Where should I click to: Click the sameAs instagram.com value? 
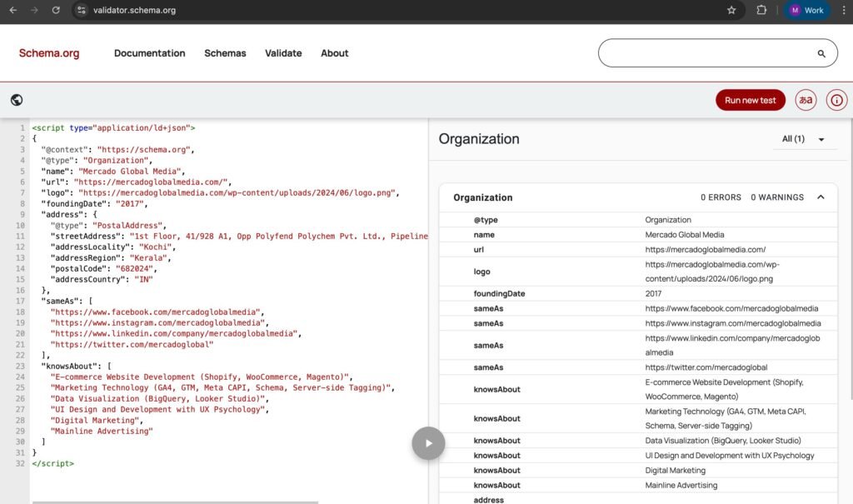[733, 322]
